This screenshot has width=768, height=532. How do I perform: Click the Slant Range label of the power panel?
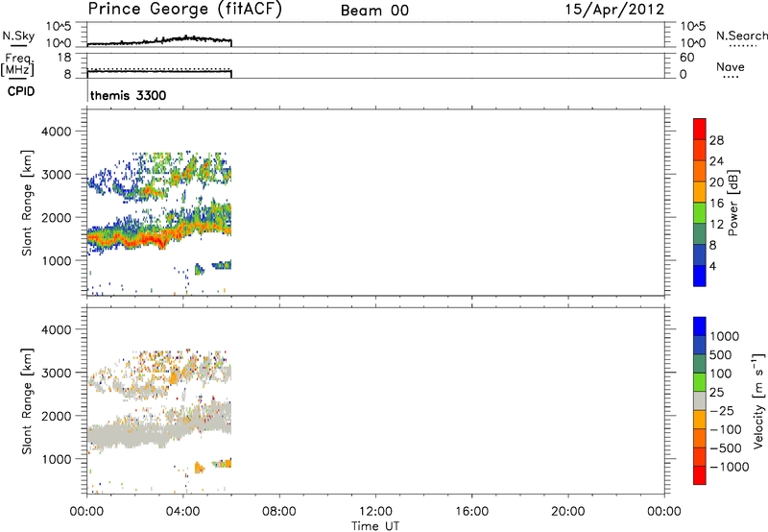click(27, 203)
